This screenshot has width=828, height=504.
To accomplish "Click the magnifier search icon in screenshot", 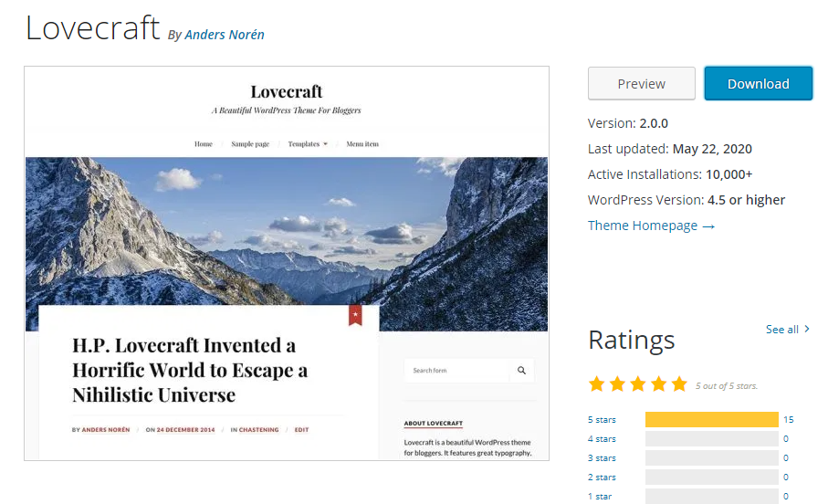I will pyautogui.click(x=522, y=371).
